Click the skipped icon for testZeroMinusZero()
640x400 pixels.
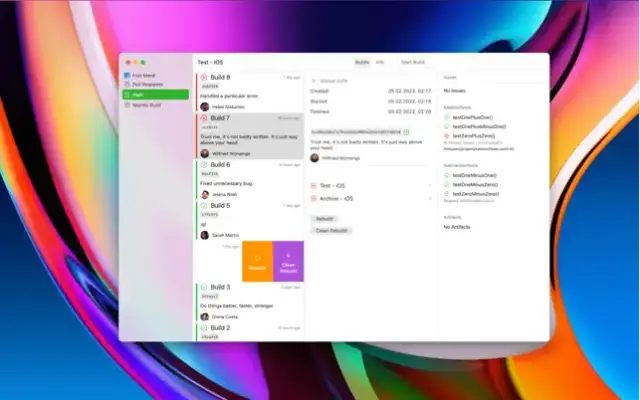coord(447,194)
